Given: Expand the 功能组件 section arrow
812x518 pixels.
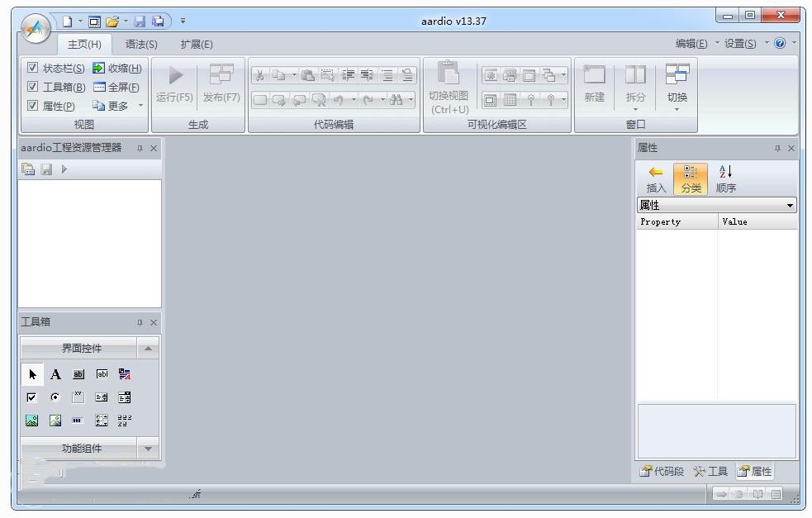Looking at the screenshot, I should pyautogui.click(x=148, y=449).
